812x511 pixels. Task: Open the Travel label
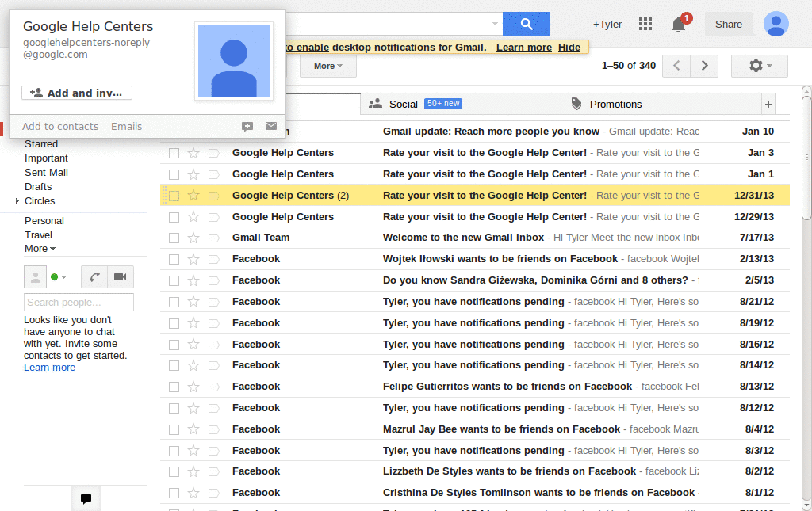[38, 235]
